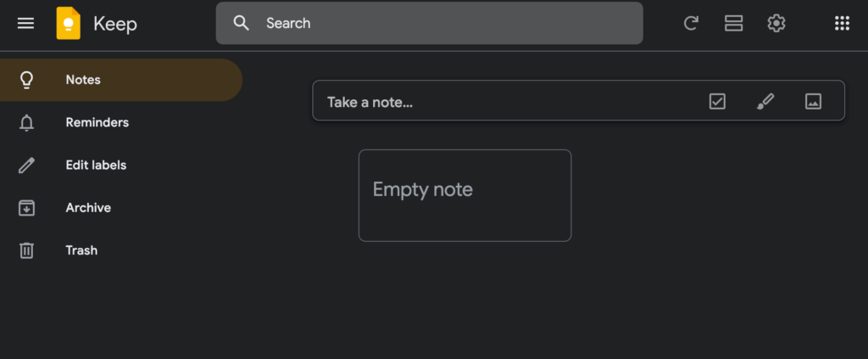Click the magnifying glass search icon
868x359 pixels.
(x=242, y=23)
